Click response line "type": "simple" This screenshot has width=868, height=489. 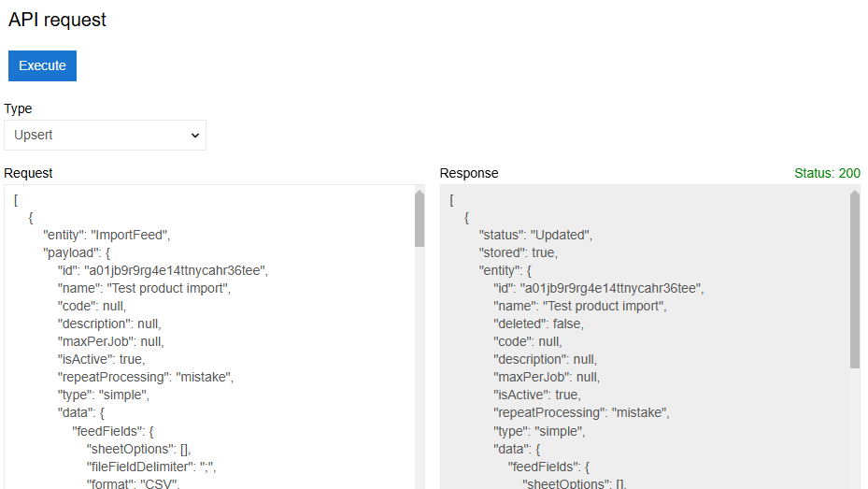(x=539, y=430)
